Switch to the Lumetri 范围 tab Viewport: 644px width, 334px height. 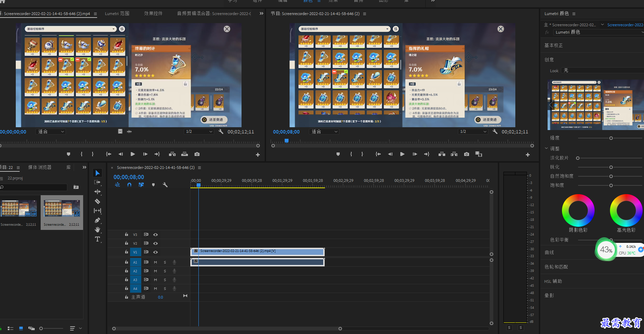117,14
